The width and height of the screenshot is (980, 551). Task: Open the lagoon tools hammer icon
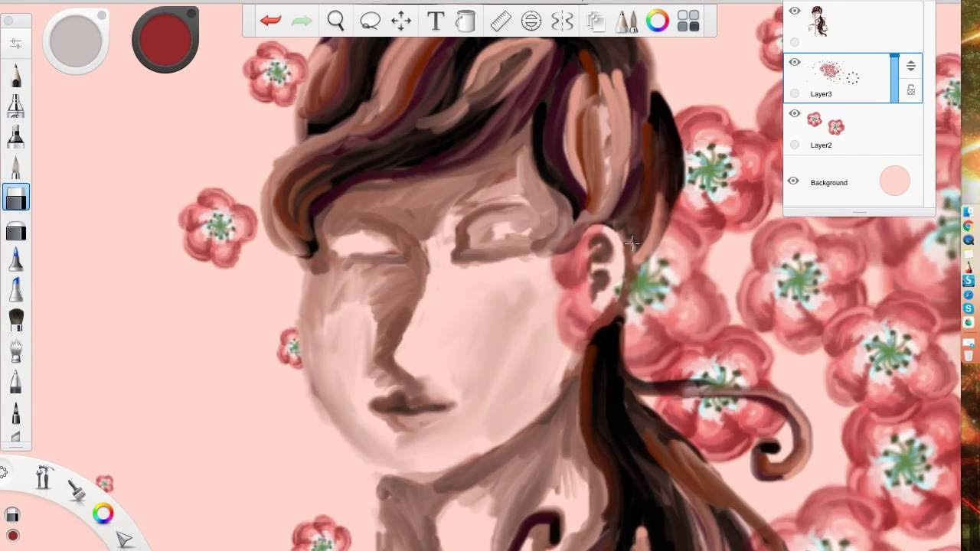click(43, 478)
